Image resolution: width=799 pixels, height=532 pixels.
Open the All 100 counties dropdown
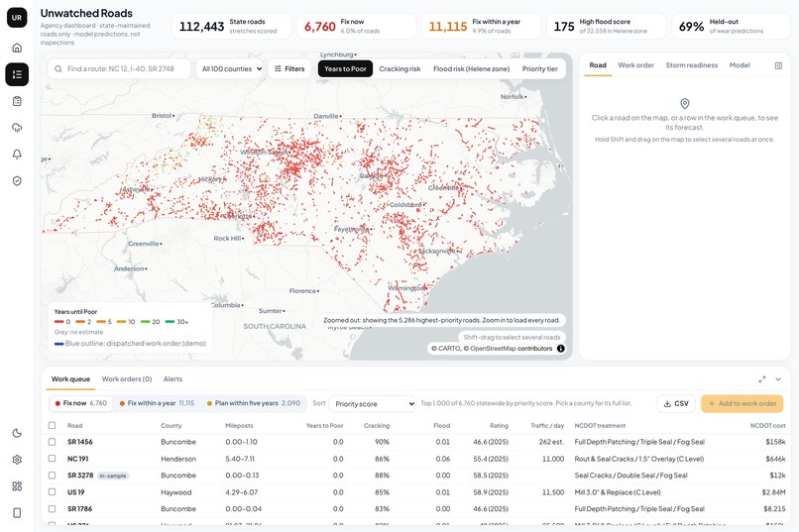(230, 68)
